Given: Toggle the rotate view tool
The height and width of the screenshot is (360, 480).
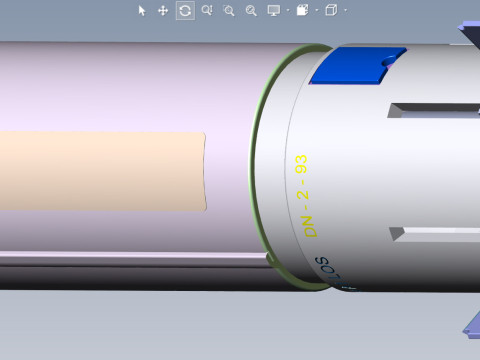Looking at the screenshot, I should coord(185,11).
